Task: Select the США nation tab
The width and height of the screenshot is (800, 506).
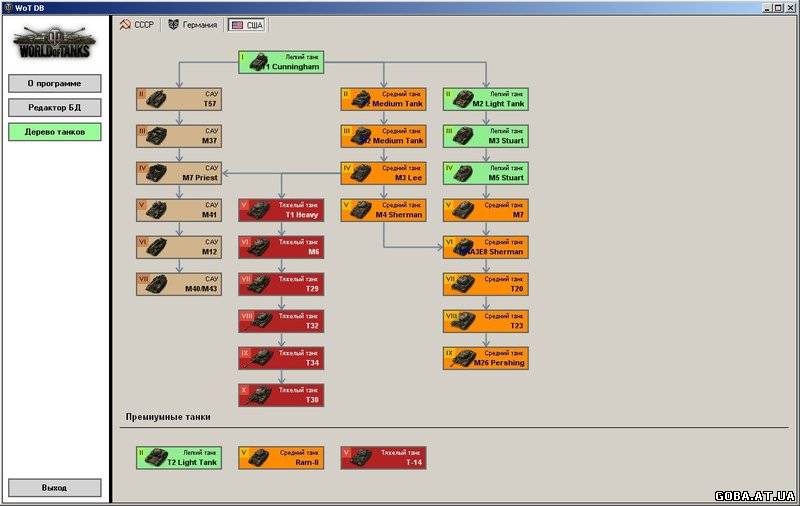Action: [x=247, y=24]
